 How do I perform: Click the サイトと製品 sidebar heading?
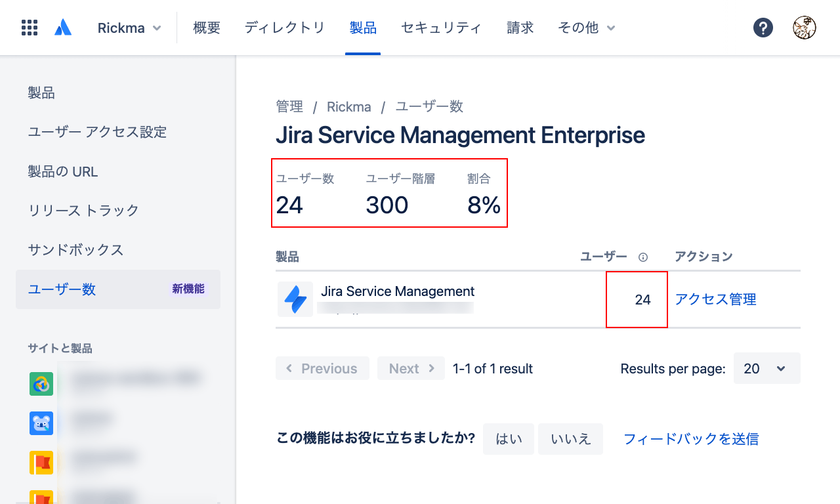pyautogui.click(x=60, y=348)
